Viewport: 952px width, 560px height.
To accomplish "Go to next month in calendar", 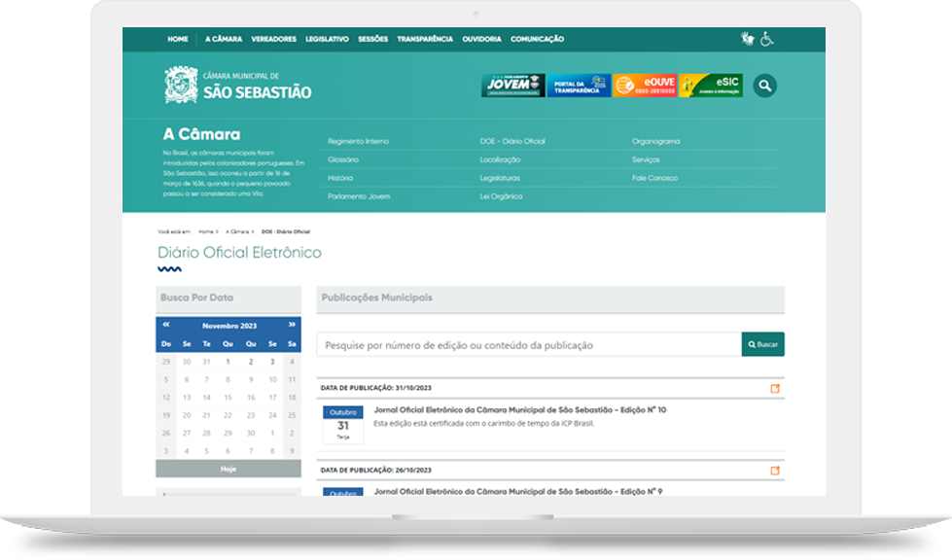I will tap(292, 325).
